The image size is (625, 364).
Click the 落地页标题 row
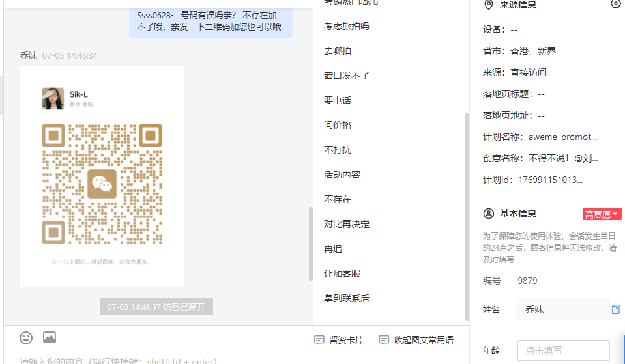point(514,94)
